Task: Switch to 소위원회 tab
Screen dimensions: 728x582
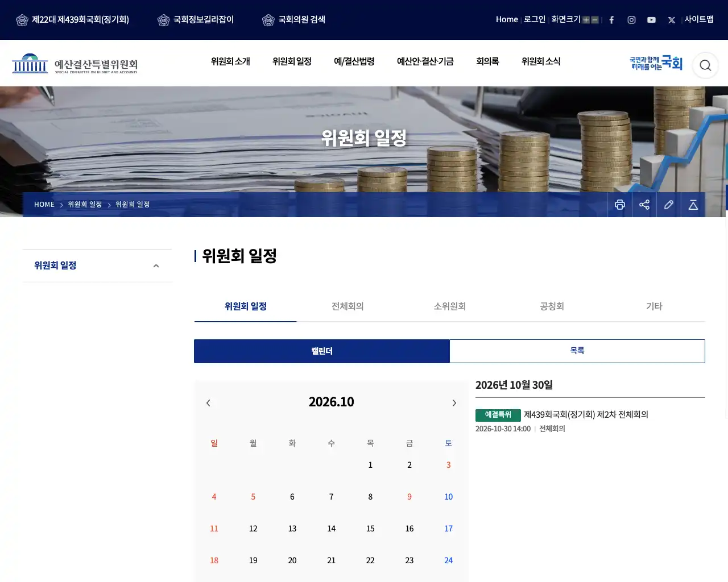Action: (450, 306)
